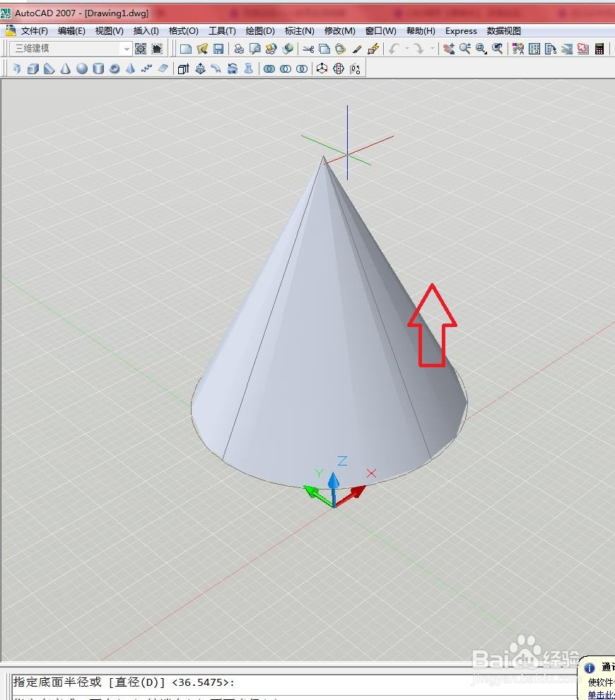The image size is (615, 700).
Task: Apply the Subtract boolean operation
Action: [x=286, y=69]
